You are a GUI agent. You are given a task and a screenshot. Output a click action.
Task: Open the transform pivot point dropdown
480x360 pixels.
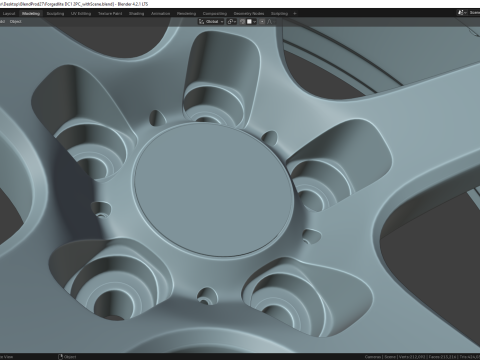pos(232,22)
